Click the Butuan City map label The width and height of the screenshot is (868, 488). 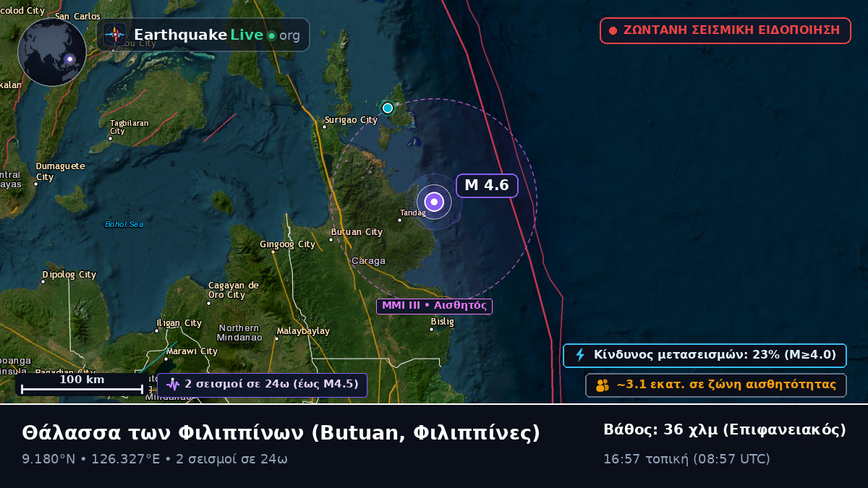(x=357, y=232)
